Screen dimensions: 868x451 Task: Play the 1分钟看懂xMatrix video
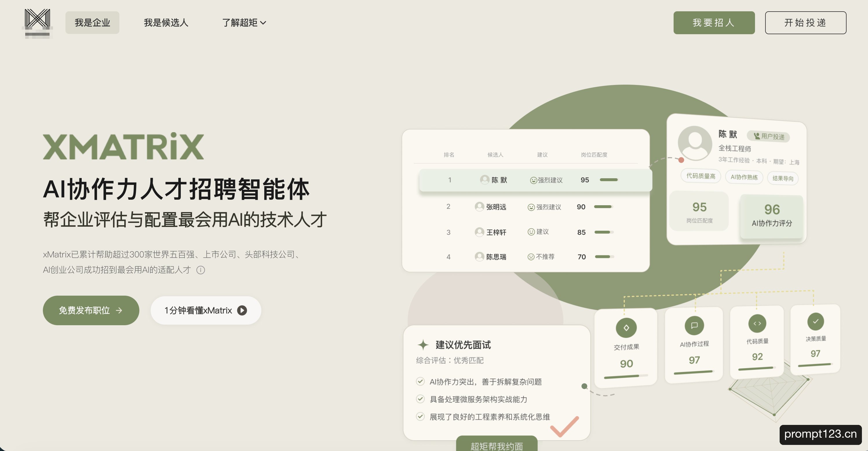pyautogui.click(x=206, y=310)
